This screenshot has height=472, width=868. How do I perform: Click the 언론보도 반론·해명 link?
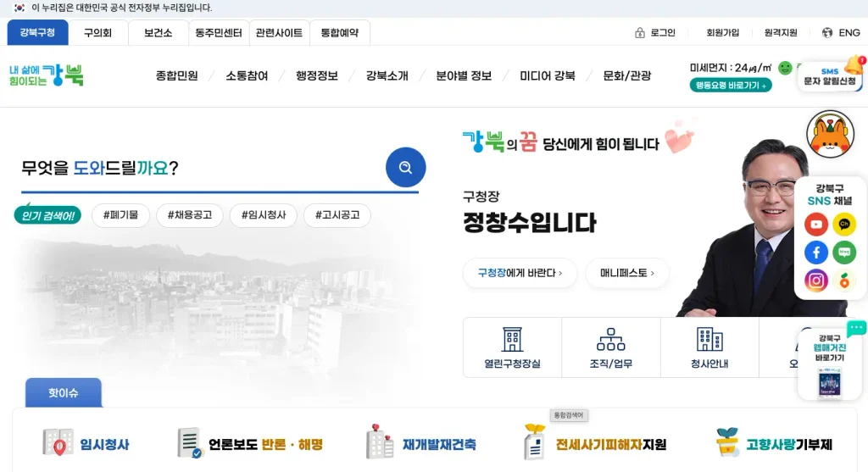tap(265, 444)
